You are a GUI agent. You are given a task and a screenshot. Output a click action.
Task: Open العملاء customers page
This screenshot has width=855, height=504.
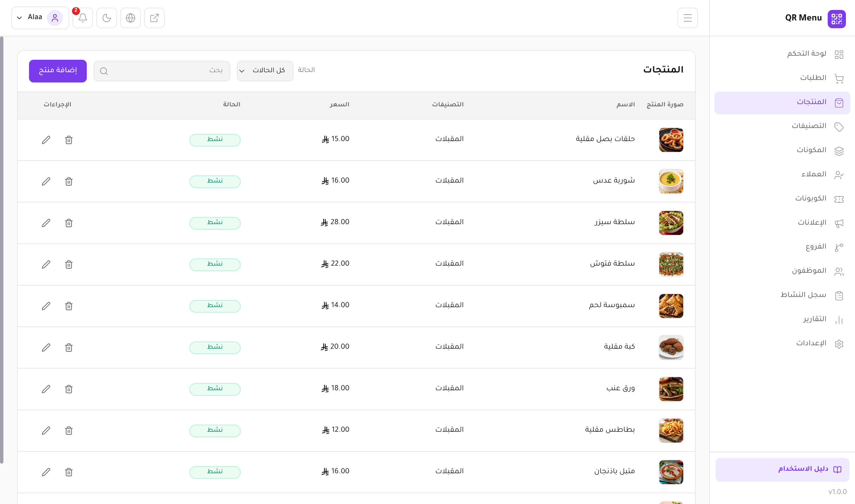click(x=782, y=175)
